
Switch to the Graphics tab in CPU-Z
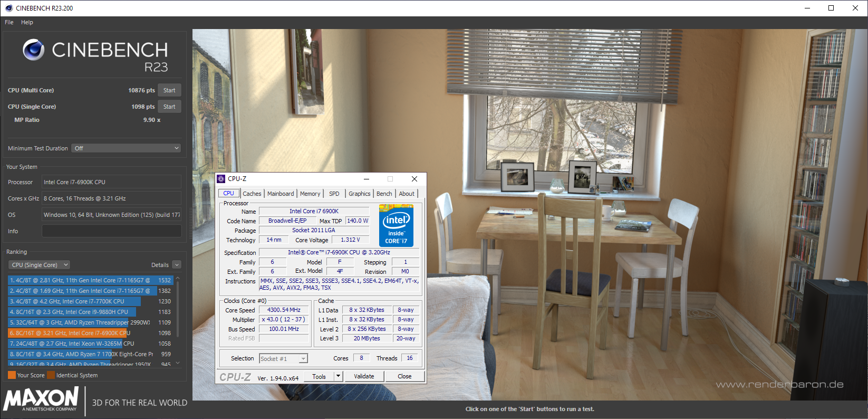[360, 194]
